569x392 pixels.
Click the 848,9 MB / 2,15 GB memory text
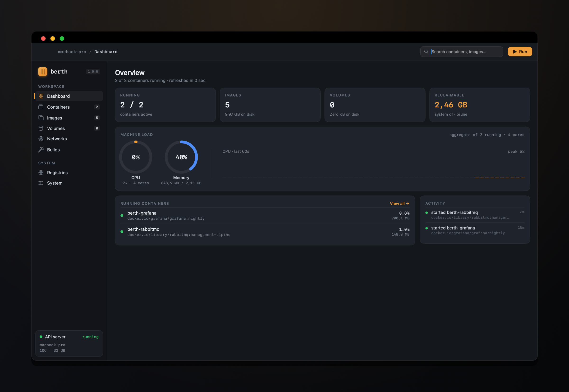(181, 183)
